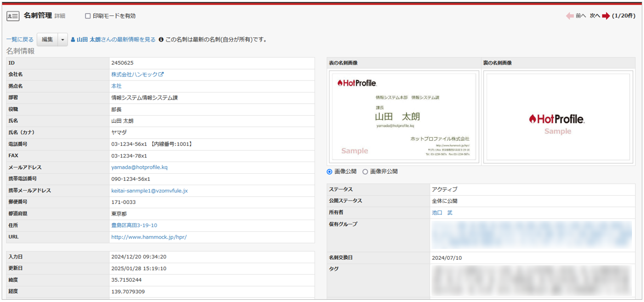Select the 画像公開 radio button

point(330,172)
